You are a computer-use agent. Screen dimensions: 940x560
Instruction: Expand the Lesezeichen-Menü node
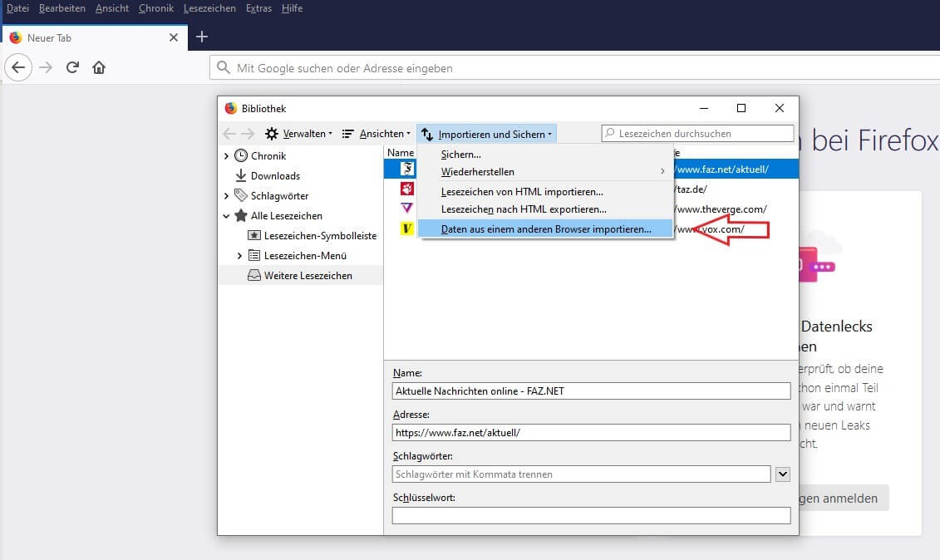(239, 256)
